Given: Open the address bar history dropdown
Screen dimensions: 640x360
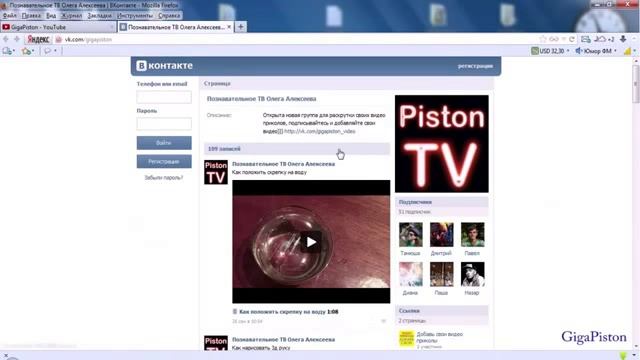Looking at the screenshot, I should 564,39.
